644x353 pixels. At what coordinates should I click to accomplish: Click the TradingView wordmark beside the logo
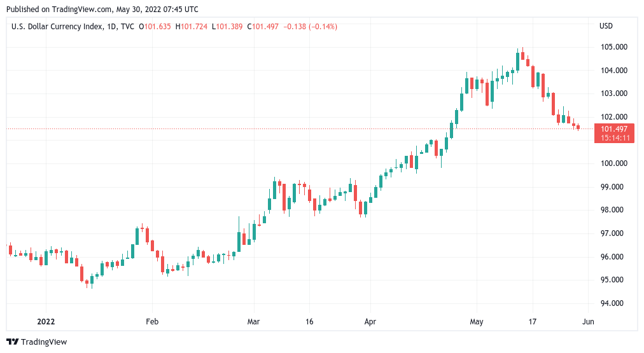coord(43,342)
